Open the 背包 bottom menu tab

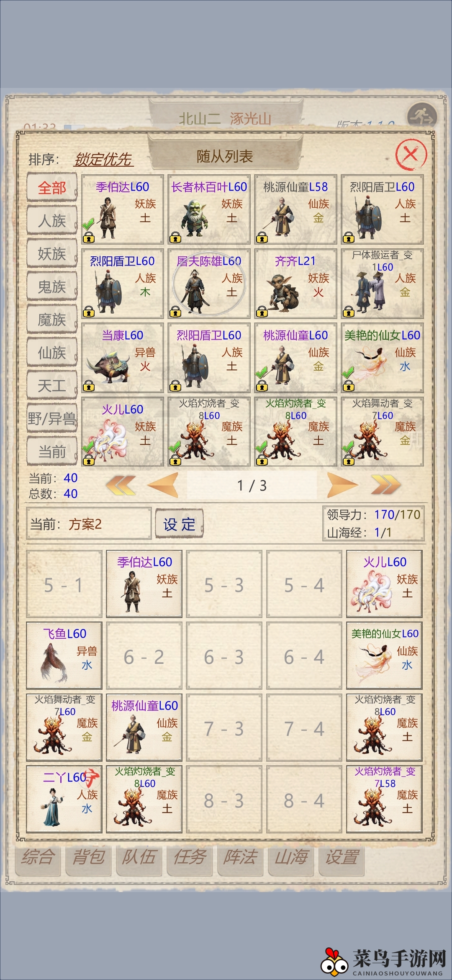(x=88, y=857)
